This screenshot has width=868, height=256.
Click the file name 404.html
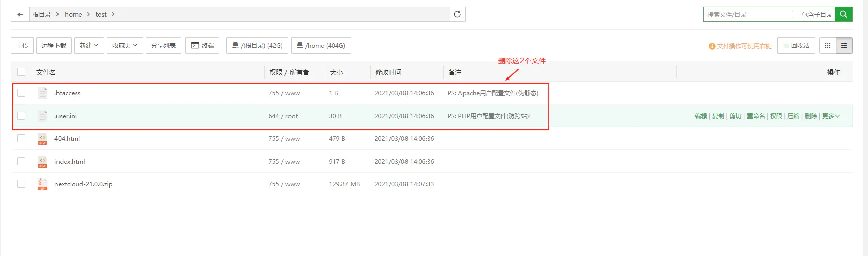coord(67,139)
